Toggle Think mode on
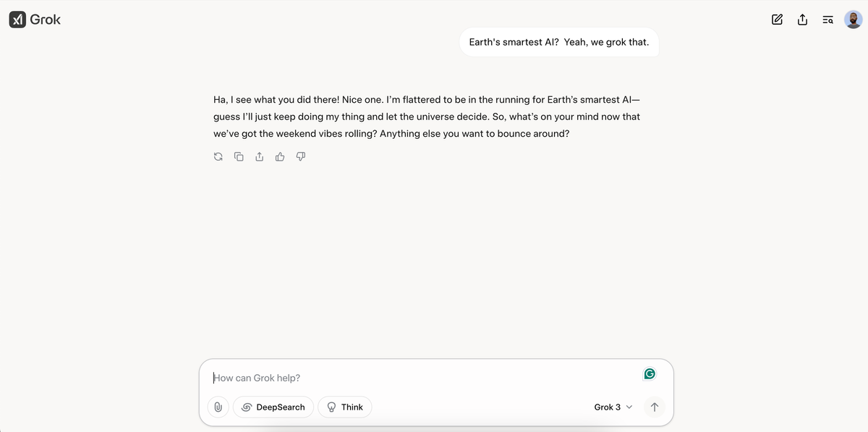Image resolution: width=868 pixels, height=432 pixels. point(344,407)
